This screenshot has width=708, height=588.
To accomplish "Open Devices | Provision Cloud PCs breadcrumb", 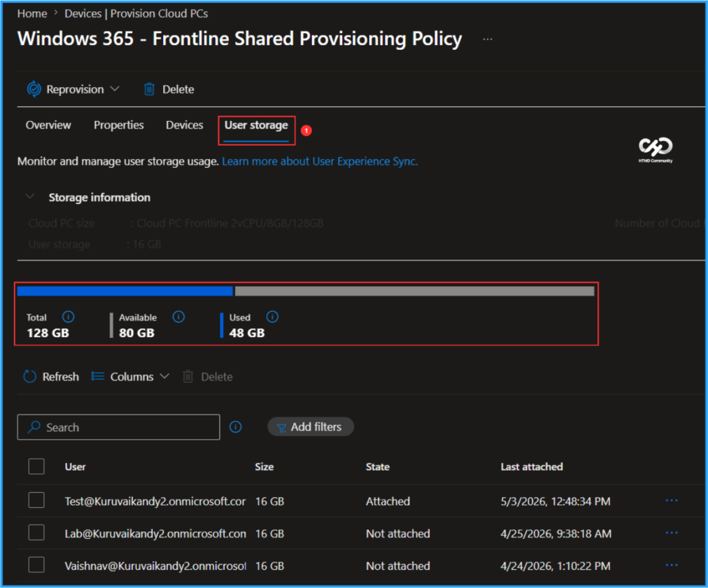I will point(136,14).
